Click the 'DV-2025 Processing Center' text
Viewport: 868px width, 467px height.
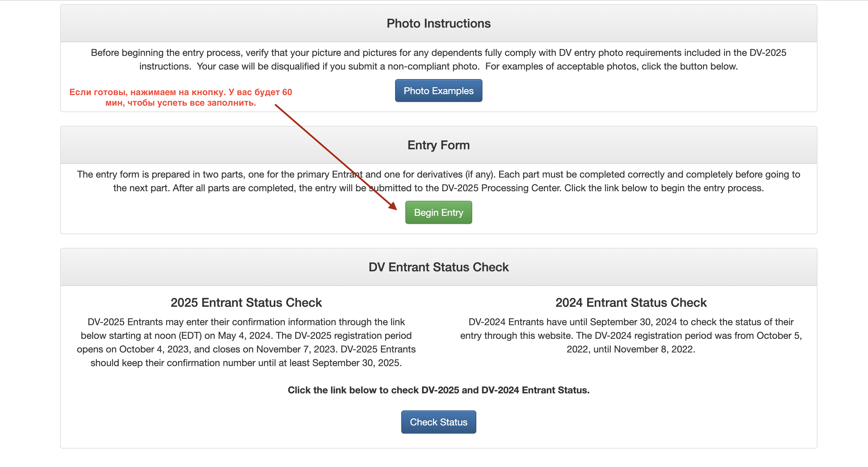click(x=501, y=188)
